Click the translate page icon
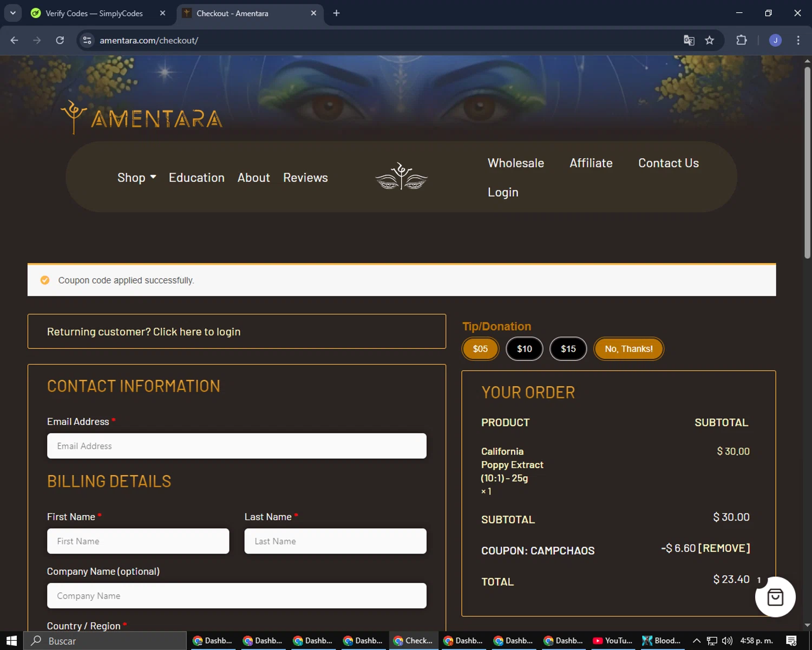The height and width of the screenshot is (650, 812). [689, 40]
